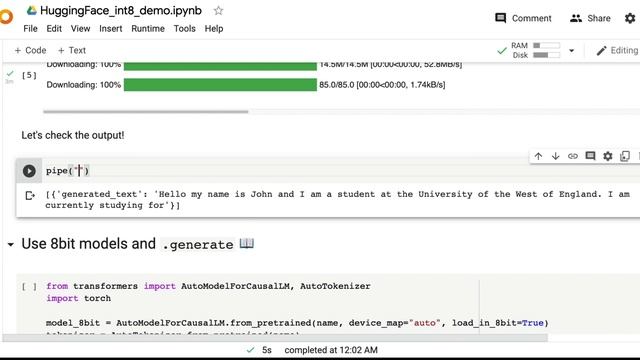The image size is (640, 360).
Task: Click the 'import torch' code line
Action: 78,298
